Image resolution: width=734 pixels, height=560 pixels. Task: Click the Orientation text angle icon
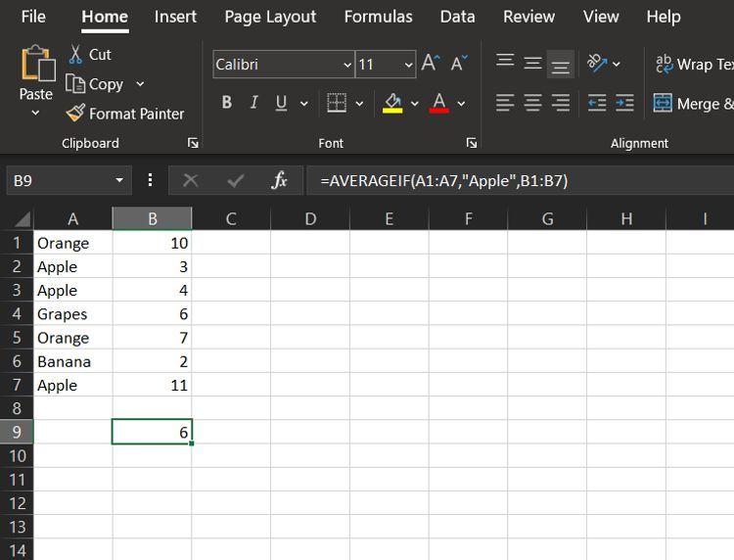[x=597, y=63]
